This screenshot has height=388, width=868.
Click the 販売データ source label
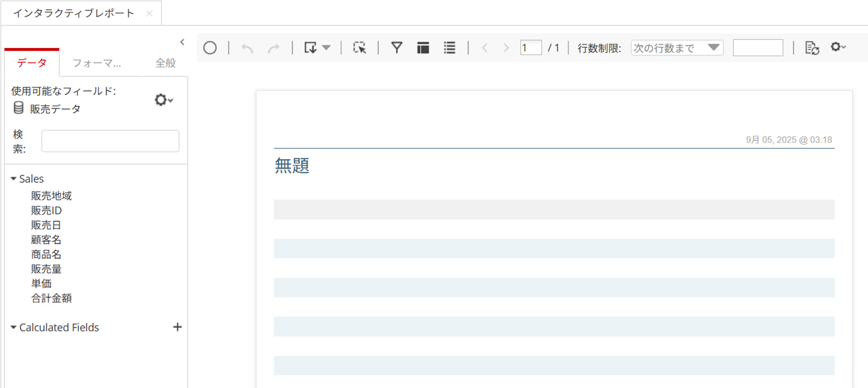(x=55, y=109)
